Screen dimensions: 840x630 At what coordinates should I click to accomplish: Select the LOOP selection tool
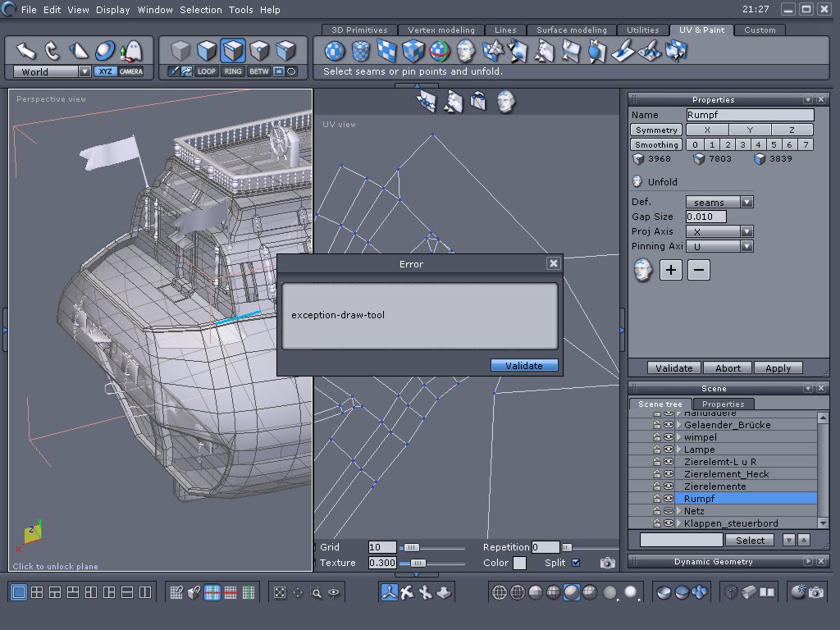coord(207,72)
